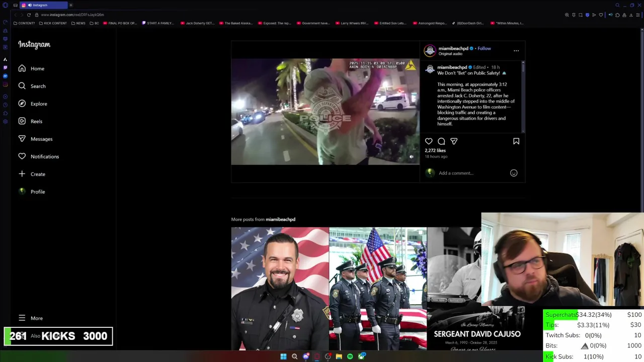Share the post with paper plane icon
This screenshot has height=362, width=644.
[454, 141]
